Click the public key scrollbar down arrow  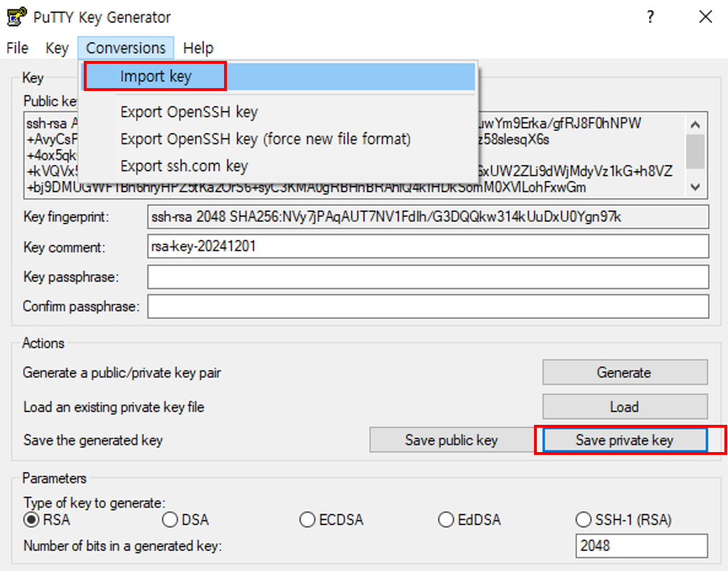click(x=695, y=187)
